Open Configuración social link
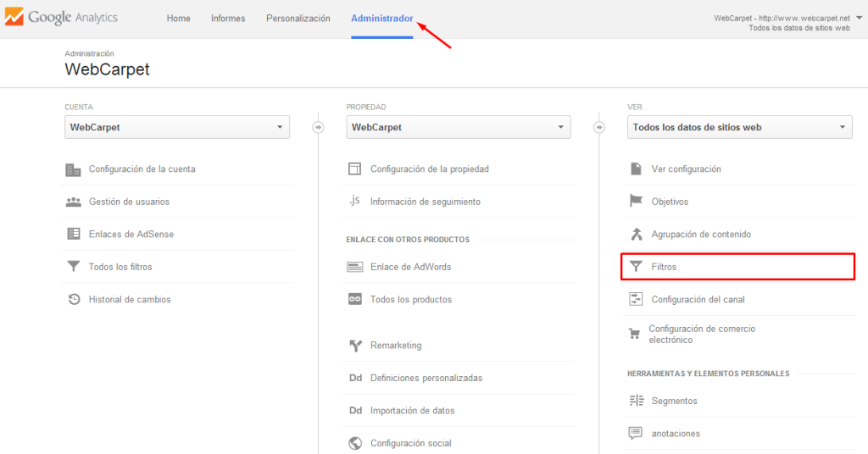Image resolution: width=868 pixels, height=454 pixels. [411, 443]
